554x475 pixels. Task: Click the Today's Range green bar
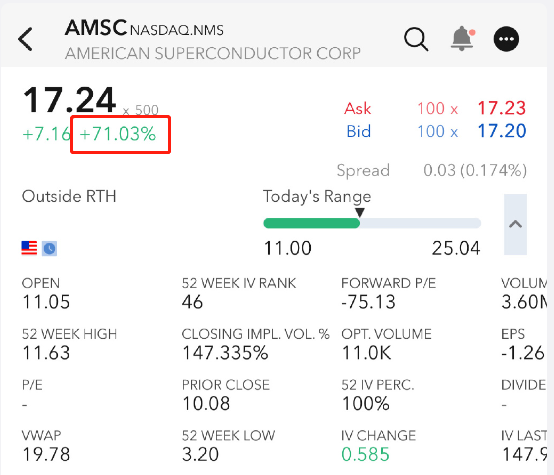point(312,223)
